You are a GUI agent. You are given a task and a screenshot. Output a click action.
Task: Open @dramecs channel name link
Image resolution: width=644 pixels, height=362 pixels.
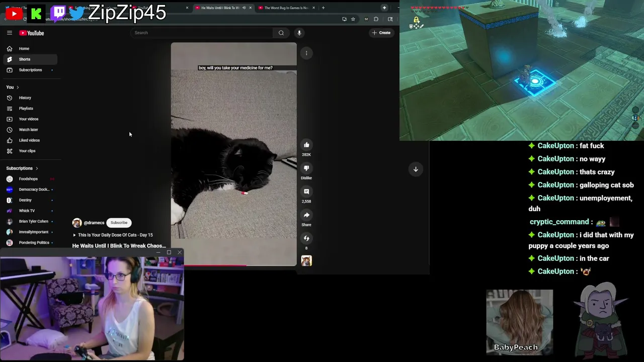[x=94, y=223]
